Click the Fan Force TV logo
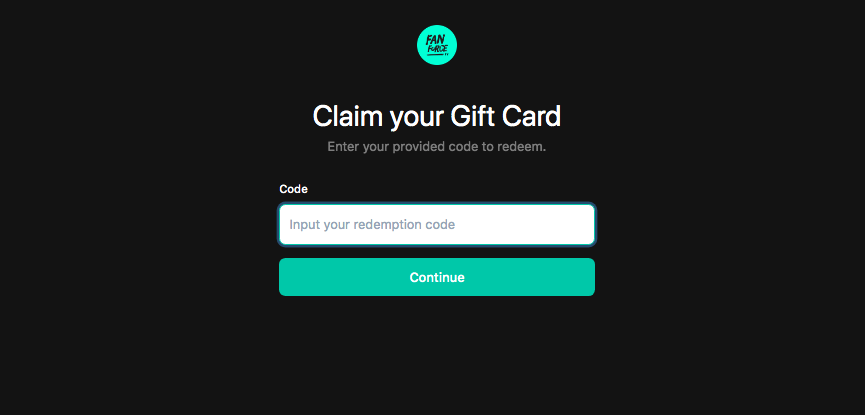865x415 pixels. click(436, 45)
